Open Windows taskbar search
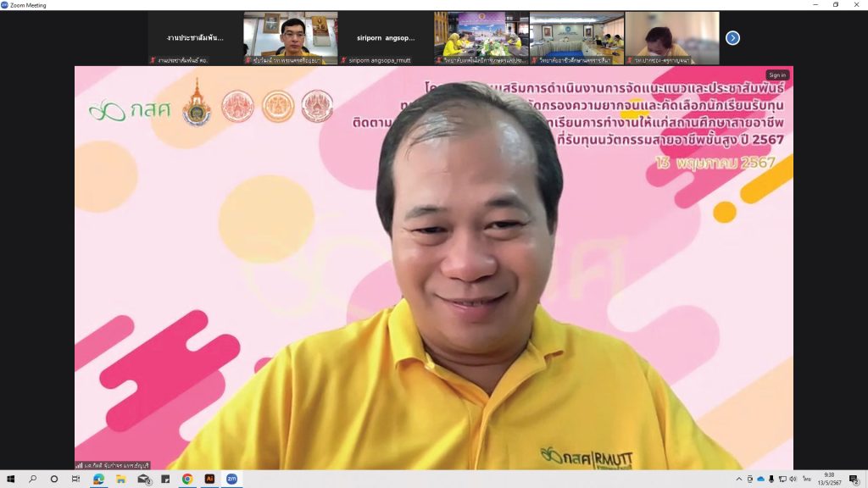The width and height of the screenshot is (868, 488). tap(33, 480)
